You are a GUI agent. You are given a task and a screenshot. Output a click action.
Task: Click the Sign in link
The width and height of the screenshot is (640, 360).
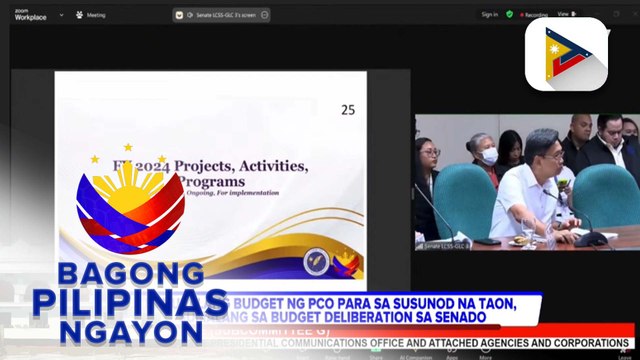(x=489, y=14)
